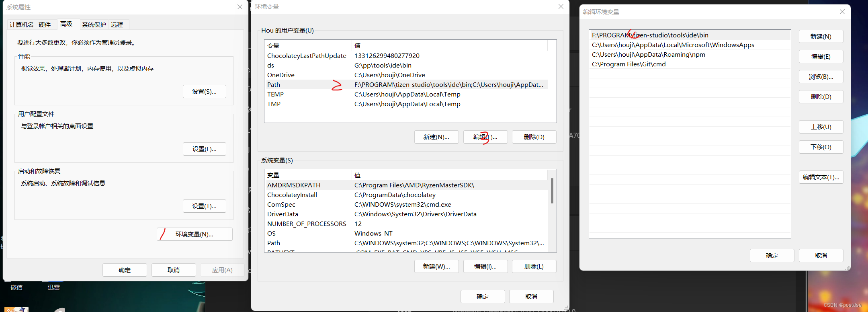Select the AppData\Roaming\npm path entry
This screenshot has width=868, height=312.
click(690, 54)
